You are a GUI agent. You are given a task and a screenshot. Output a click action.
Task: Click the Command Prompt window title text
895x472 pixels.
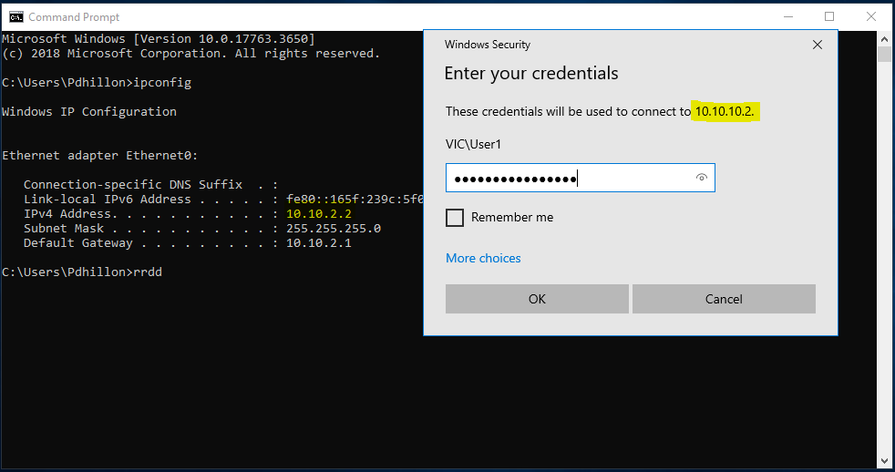pyautogui.click(x=73, y=17)
